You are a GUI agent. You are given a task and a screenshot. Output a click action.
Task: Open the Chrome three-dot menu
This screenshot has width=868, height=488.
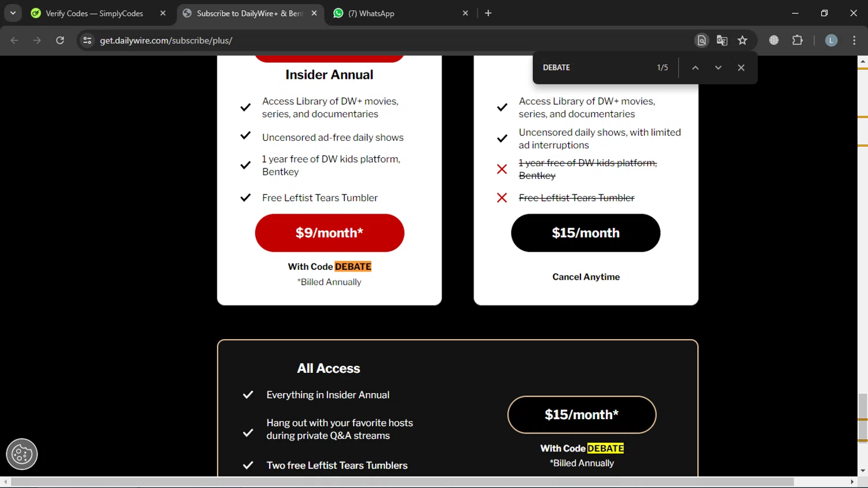[x=854, y=41]
